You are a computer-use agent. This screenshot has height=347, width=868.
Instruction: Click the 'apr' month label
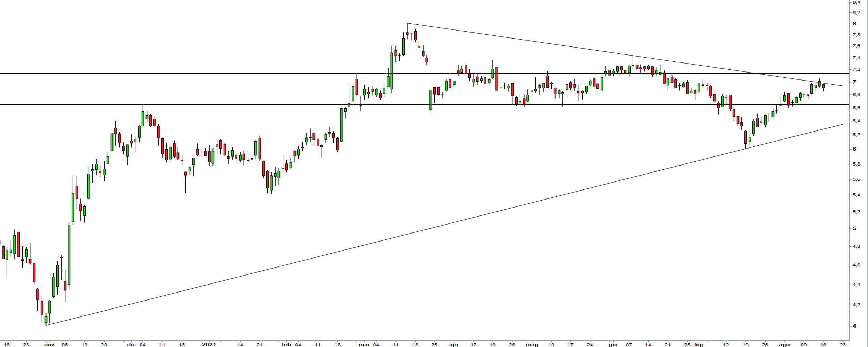point(454,345)
